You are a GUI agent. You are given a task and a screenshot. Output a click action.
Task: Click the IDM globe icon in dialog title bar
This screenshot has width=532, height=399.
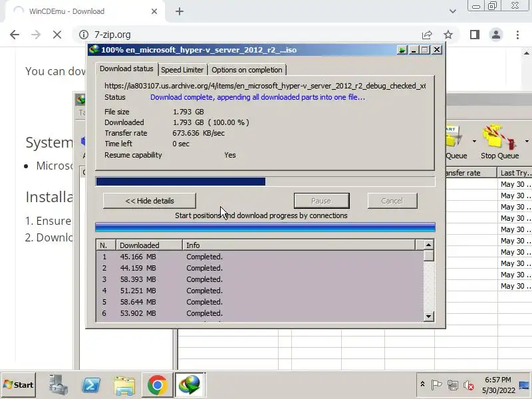click(94, 49)
